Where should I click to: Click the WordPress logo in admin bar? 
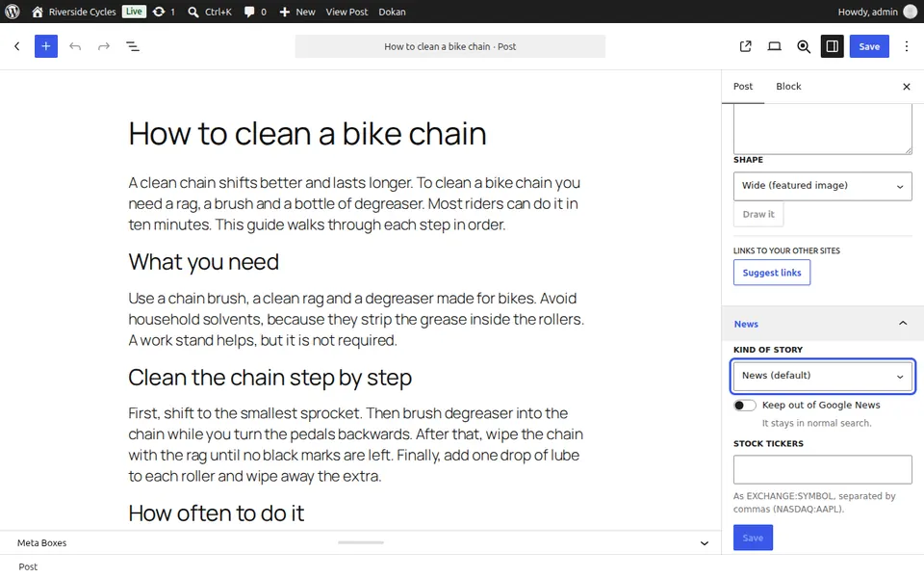tap(13, 12)
